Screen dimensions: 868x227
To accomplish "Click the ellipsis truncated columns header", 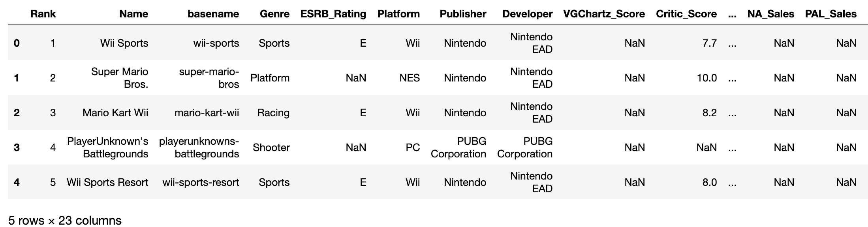I will click(x=732, y=14).
